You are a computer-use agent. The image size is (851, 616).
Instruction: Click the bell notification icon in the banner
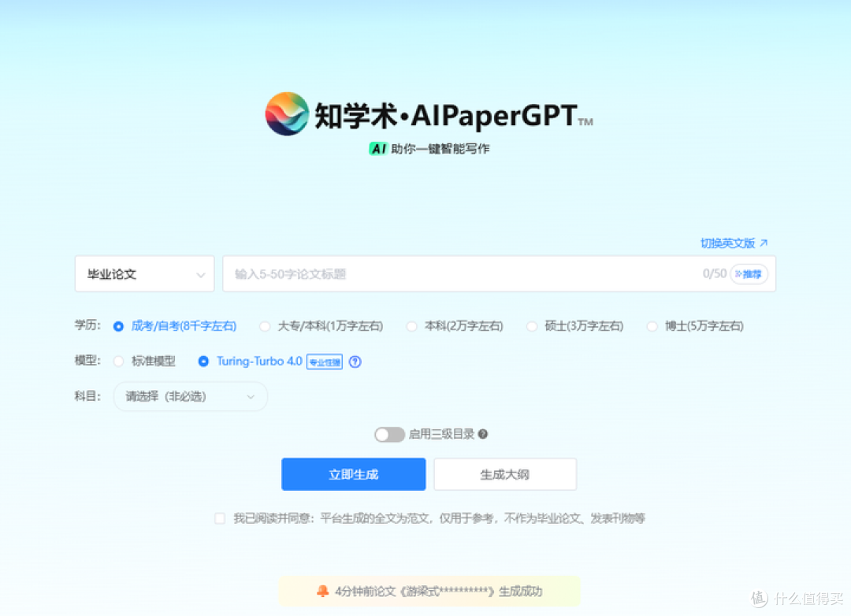coord(322,591)
